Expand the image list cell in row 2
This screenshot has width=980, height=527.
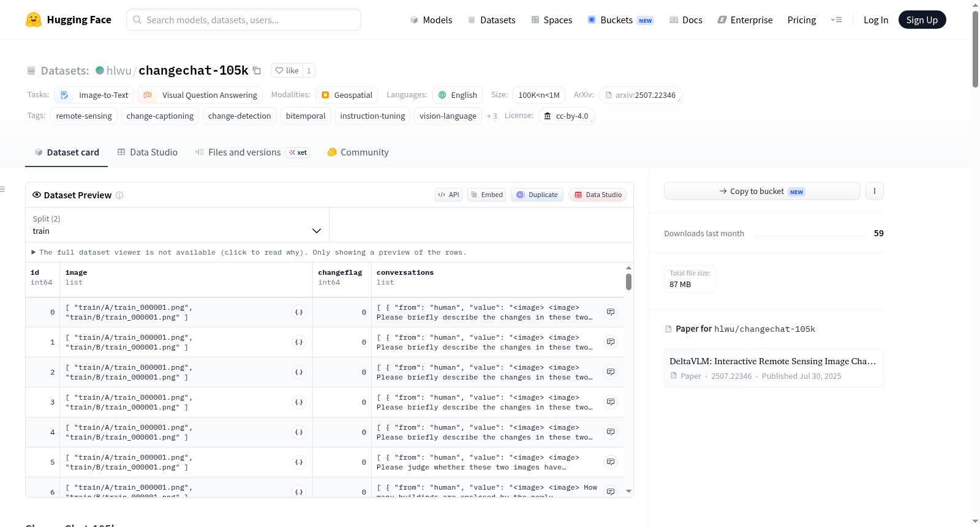point(299,372)
